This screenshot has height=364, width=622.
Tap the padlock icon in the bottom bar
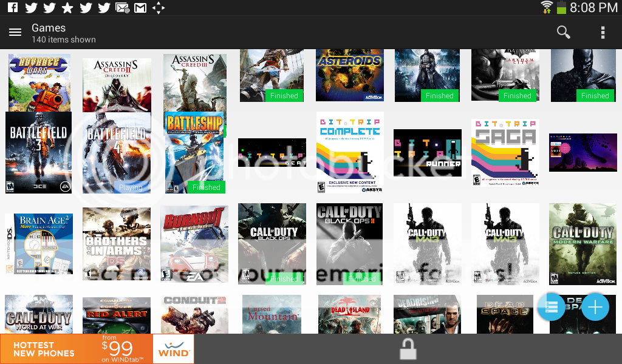pyautogui.click(x=408, y=349)
